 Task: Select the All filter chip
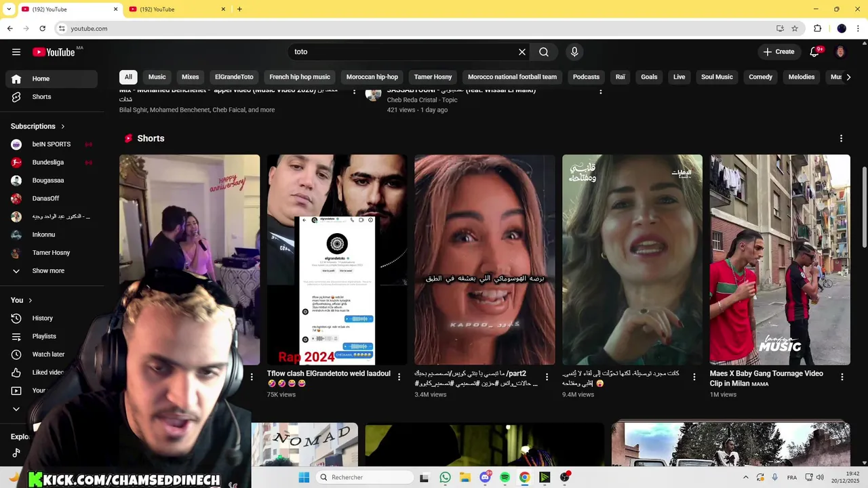point(128,77)
